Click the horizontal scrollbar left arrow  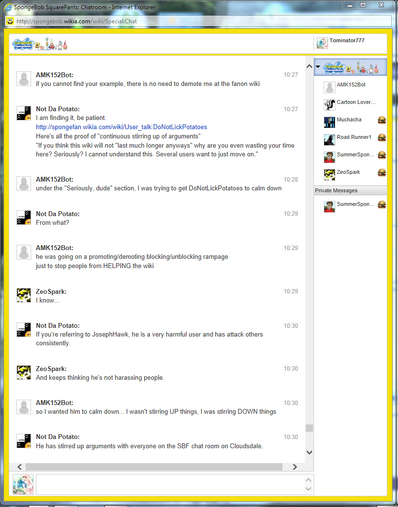tap(19, 467)
